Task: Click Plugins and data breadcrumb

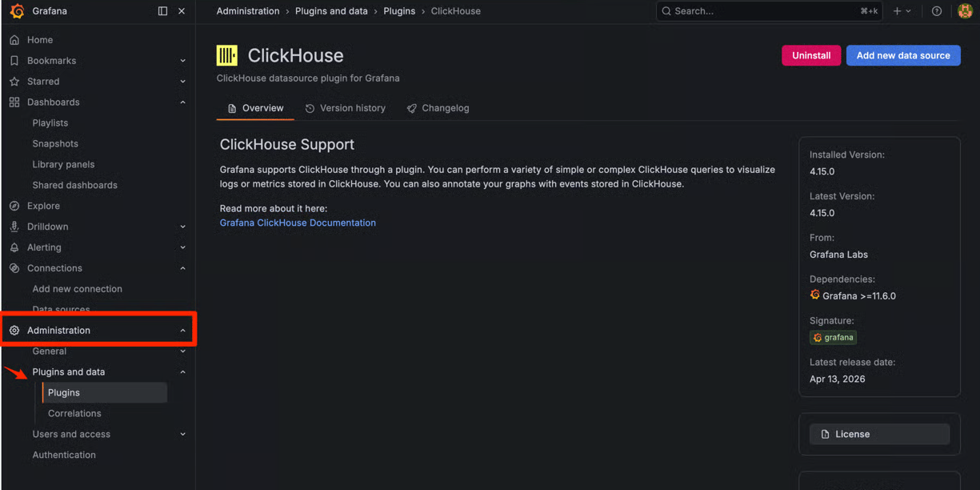Action: 331,11
